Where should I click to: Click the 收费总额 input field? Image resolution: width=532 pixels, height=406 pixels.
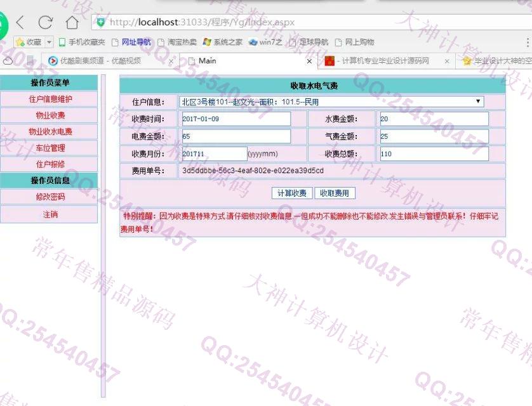click(434, 154)
